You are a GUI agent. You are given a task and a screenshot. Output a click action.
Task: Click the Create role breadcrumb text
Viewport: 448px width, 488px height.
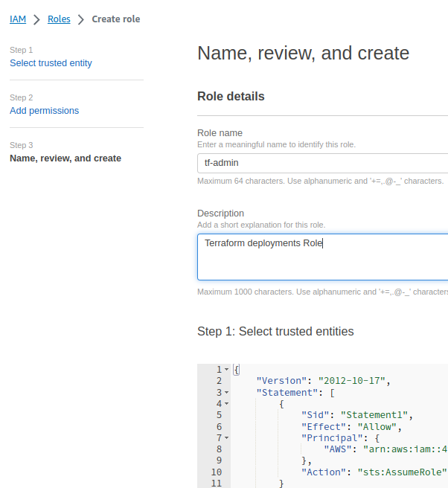click(116, 19)
